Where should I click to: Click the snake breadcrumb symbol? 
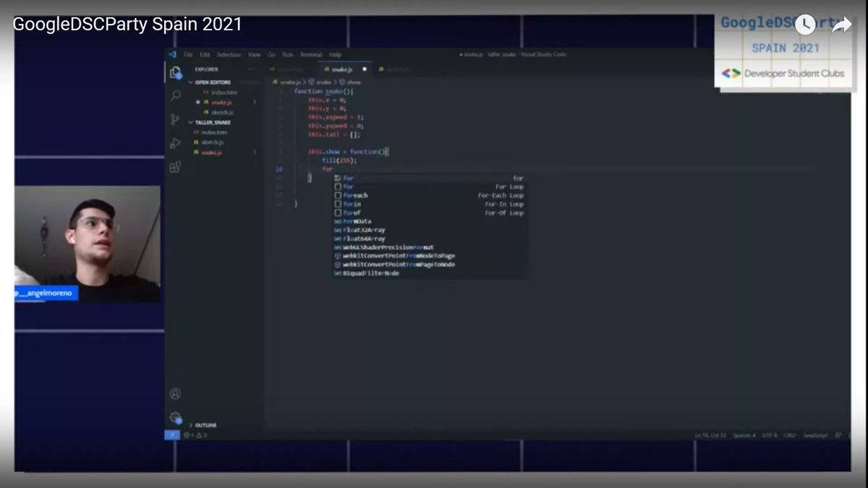point(321,82)
